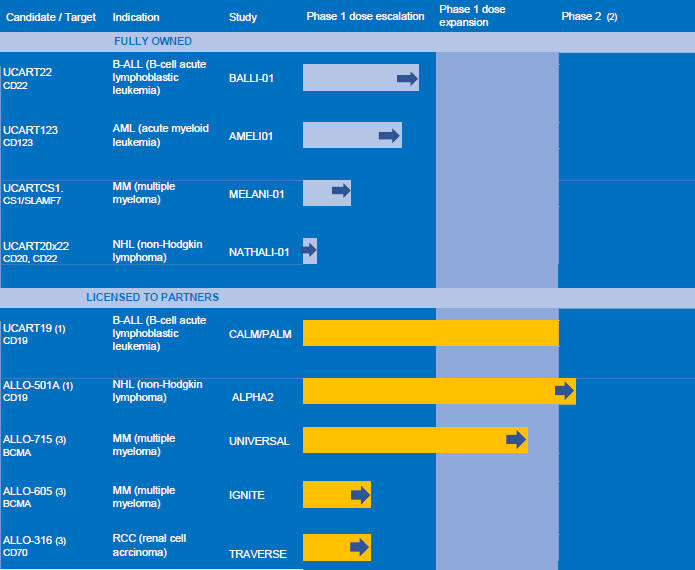
Task: Click the arrow at the end of the ALPHA2 bar
Action: 565,391
